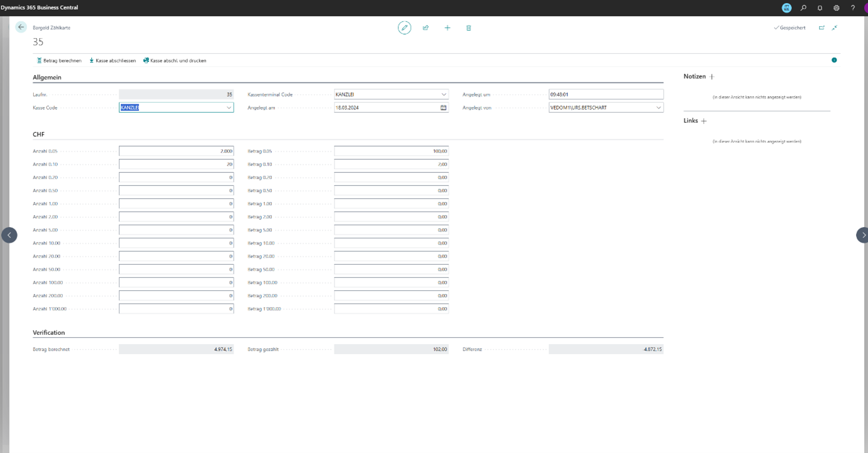Add a new note with Notizen plus
Viewport: 868px width, 453px height.
[711, 76]
